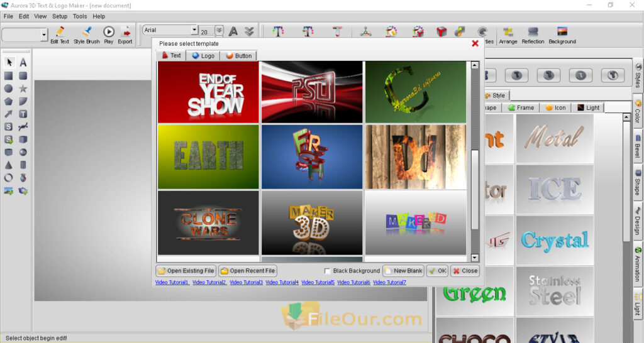Select the curve path tool
This screenshot has width=644, height=343.
tap(23, 127)
